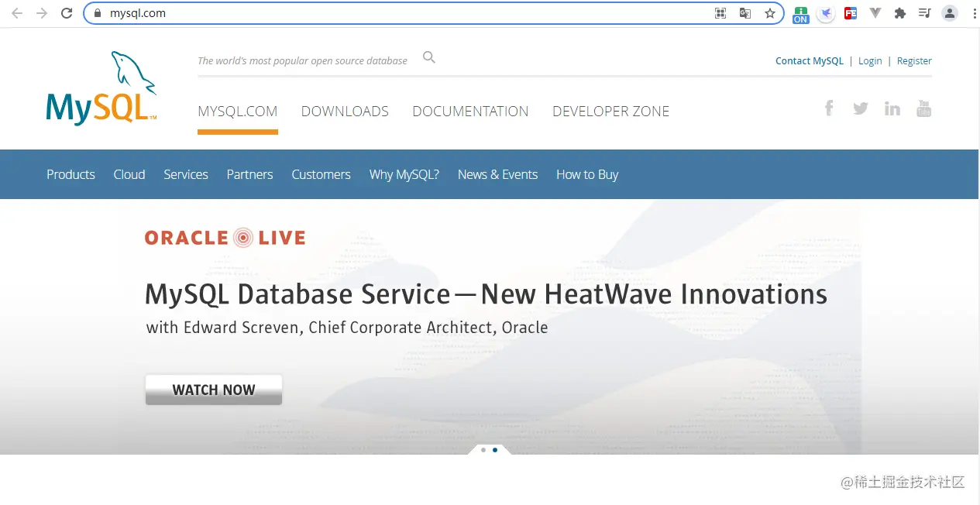Go to the DOCUMENTATION tab
The image size is (980, 505).
470,112
